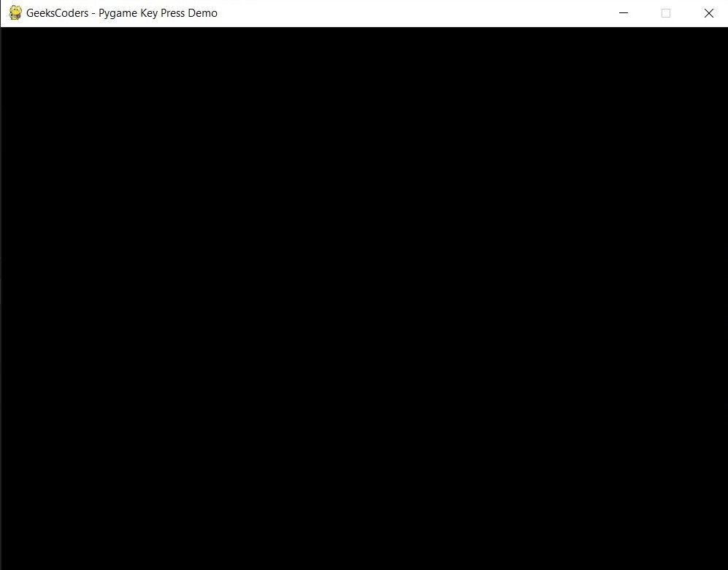Click the pygame snake icon in title bar

tap(15, 13)
